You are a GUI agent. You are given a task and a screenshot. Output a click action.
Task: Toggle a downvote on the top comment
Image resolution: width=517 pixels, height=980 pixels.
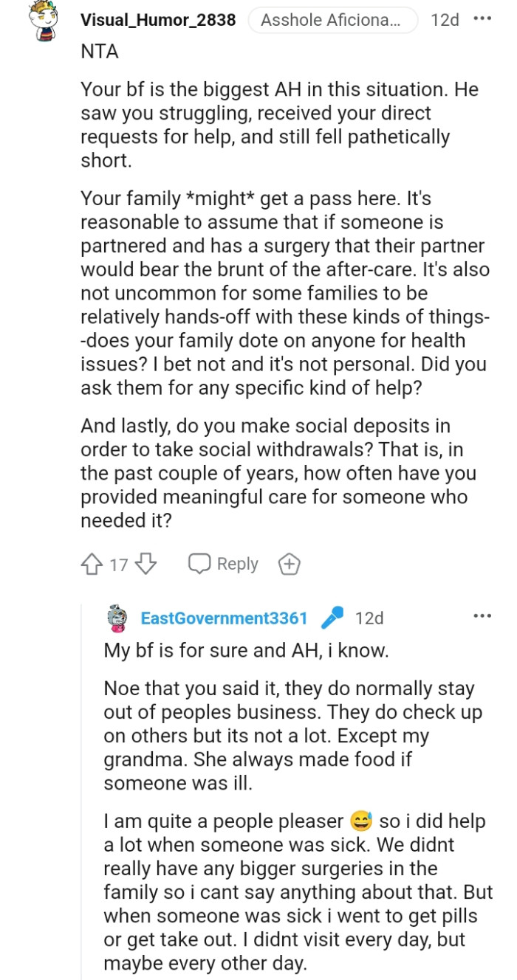[x=145, y=563]
